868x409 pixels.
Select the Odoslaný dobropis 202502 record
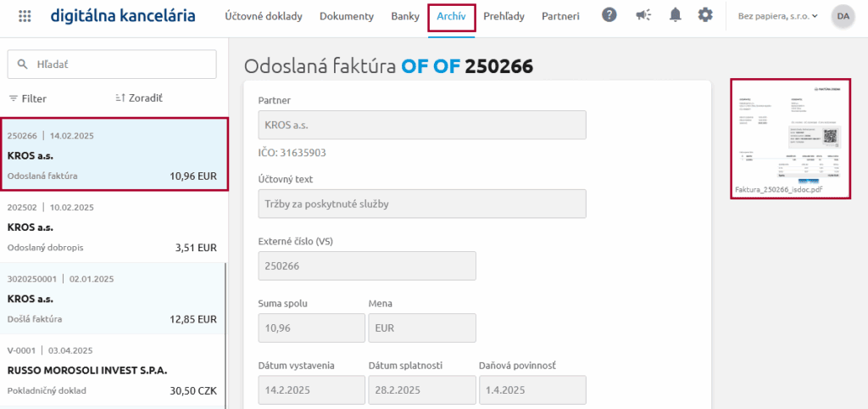(113, 227)
